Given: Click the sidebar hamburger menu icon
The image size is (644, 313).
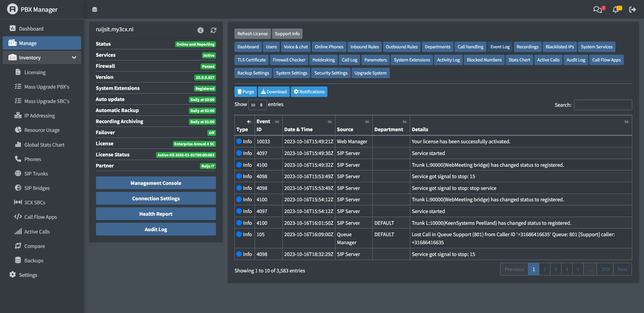Looking at the screenshot, I should (x=95, y=9).
